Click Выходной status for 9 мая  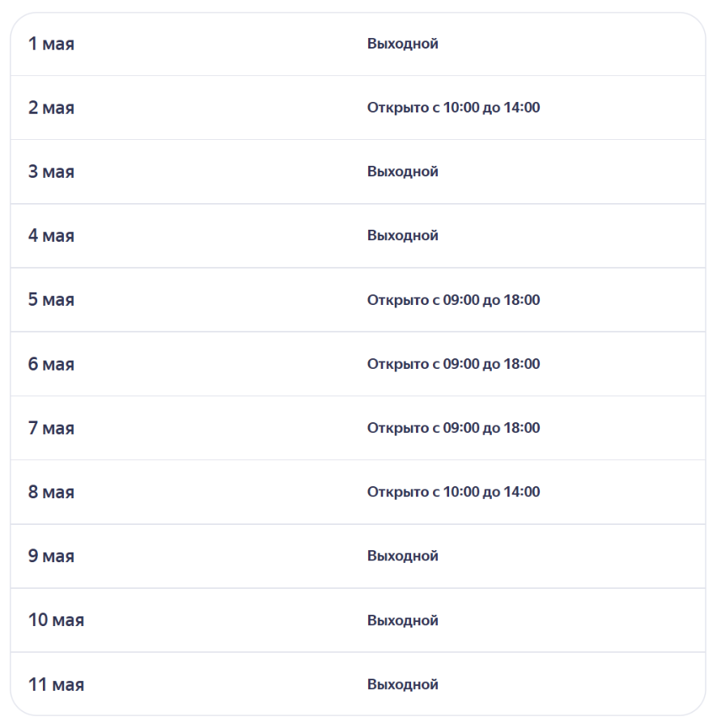pos(402,556)
